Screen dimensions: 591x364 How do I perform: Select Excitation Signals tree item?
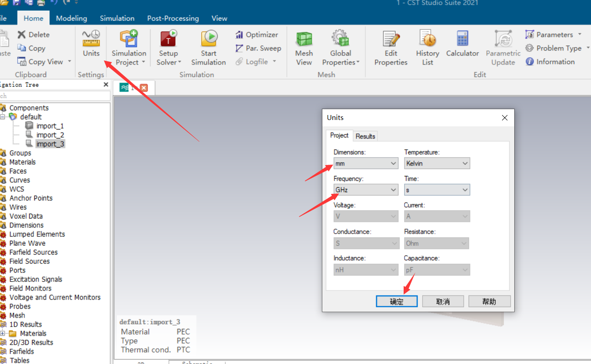tap(36, 279)
